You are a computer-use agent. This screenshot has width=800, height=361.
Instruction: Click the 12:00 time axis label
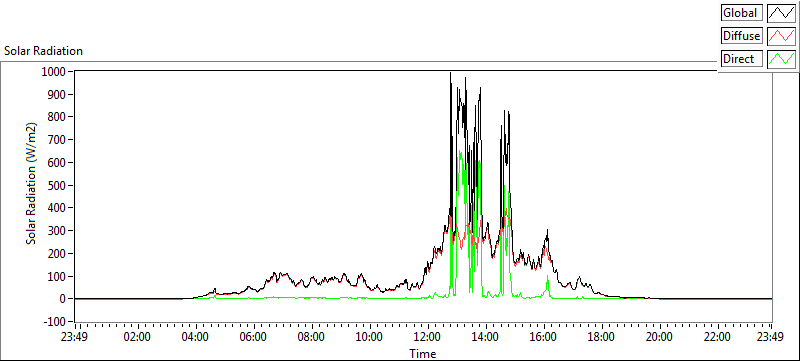tap(428, 338)
